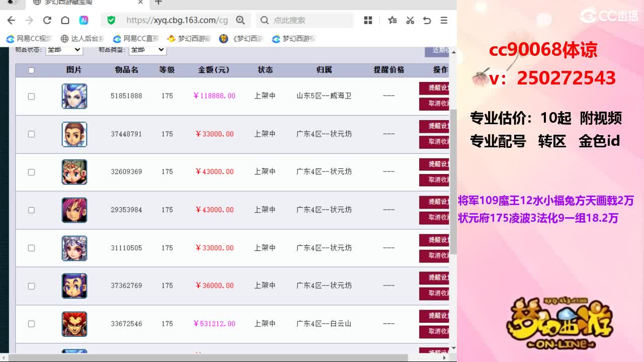
Task: Click character avatar for item 29353984
Action: [x=74, y=210]
